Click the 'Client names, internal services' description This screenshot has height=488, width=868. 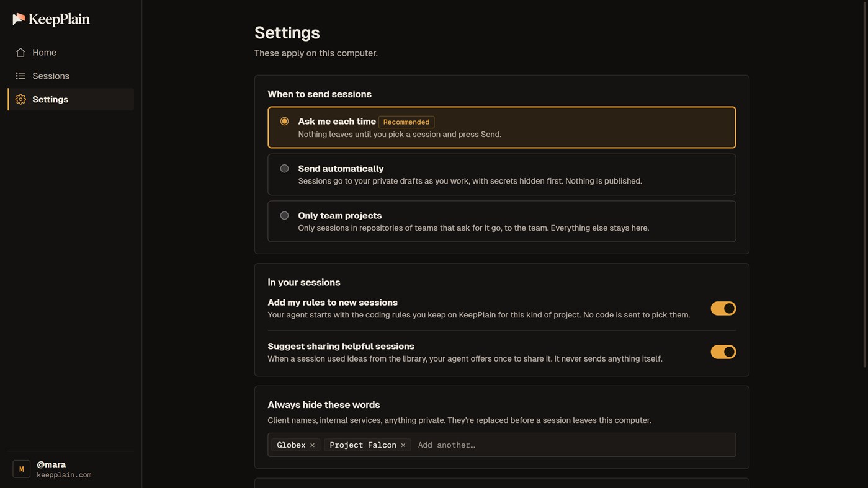tap(459, 420)
